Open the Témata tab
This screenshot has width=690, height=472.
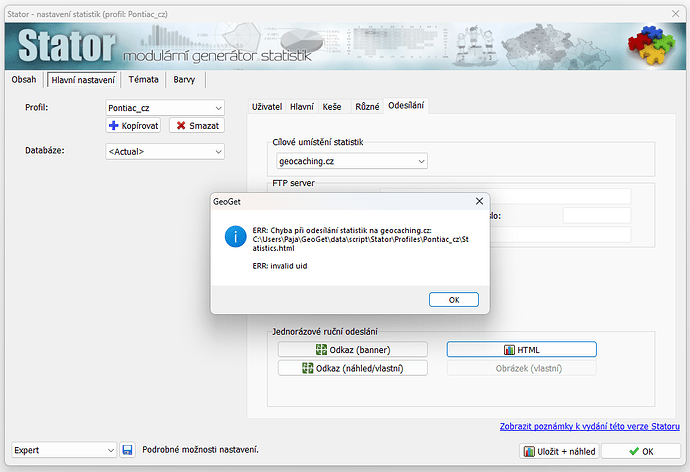click(x=143, y=80)
